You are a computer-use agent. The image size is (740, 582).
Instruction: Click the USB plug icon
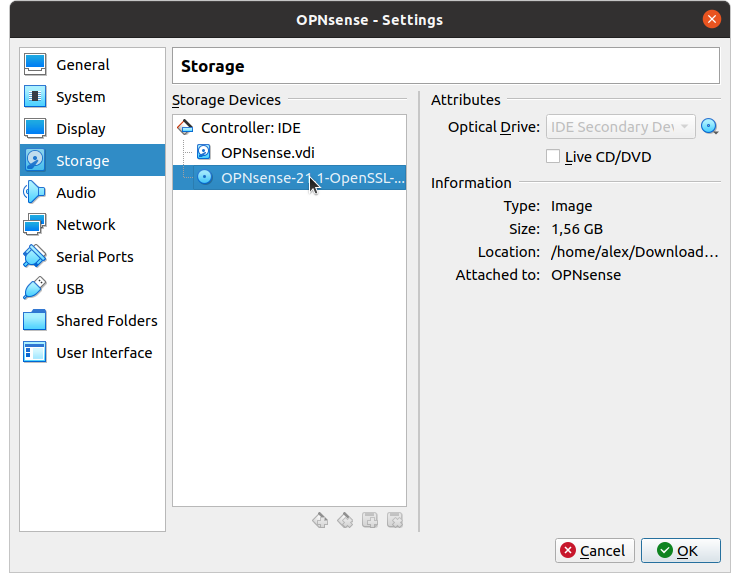pos(35,288)
